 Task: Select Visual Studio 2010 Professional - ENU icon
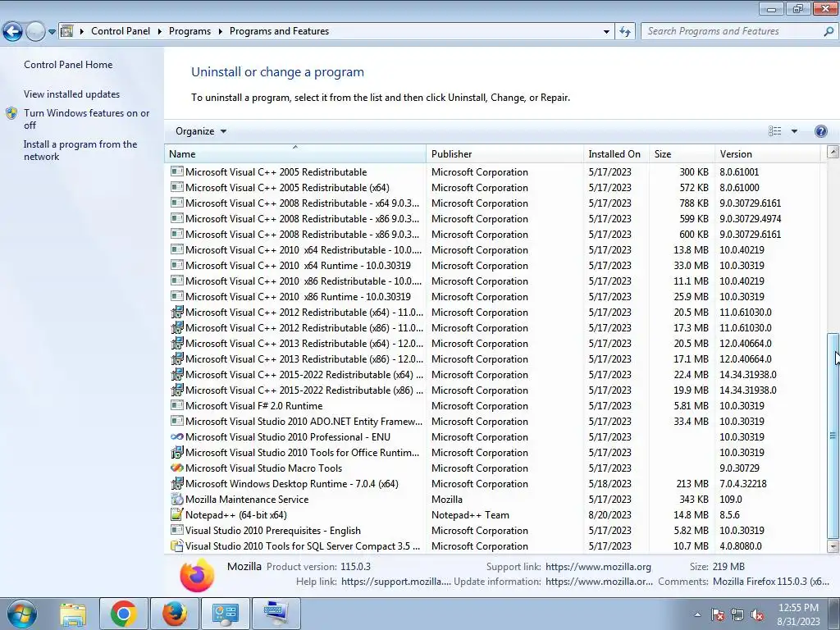(x=177, y=436)
